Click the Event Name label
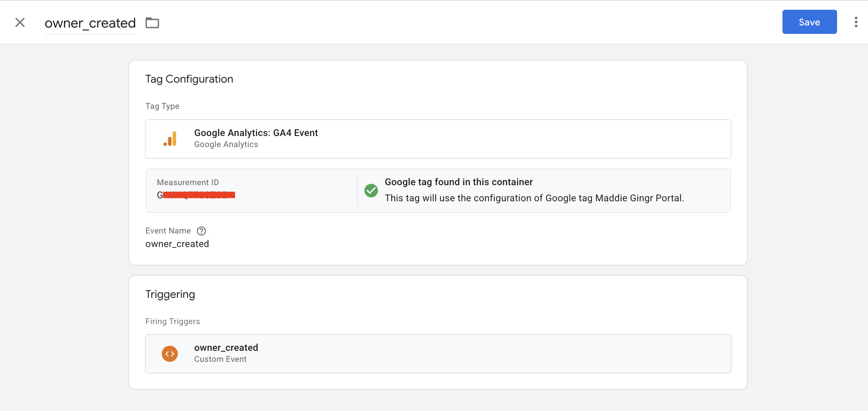Screen dimensions: 868x411 [168, 231]
